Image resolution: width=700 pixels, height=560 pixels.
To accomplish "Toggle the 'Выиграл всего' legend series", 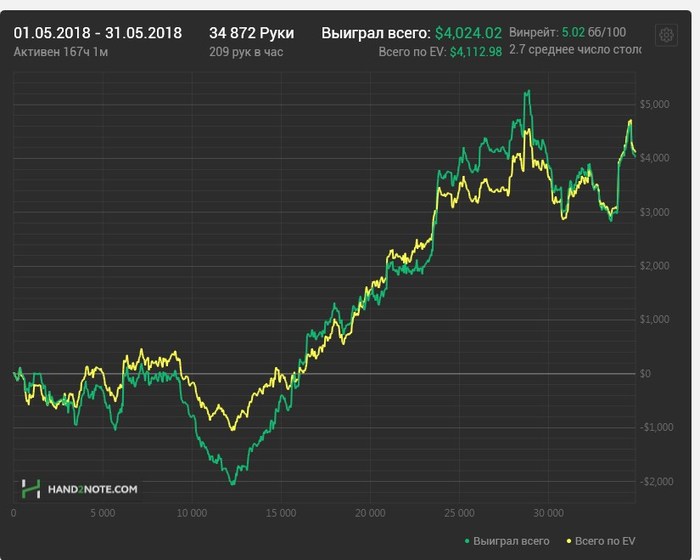I will pos(507,541).
